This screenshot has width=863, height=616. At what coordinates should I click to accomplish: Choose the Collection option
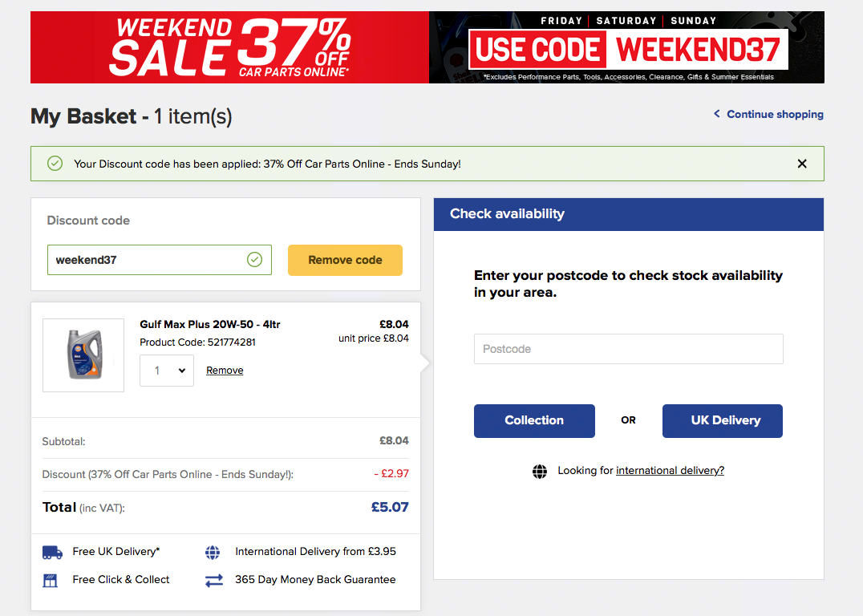pyautogui.click(x=534, y=420)
